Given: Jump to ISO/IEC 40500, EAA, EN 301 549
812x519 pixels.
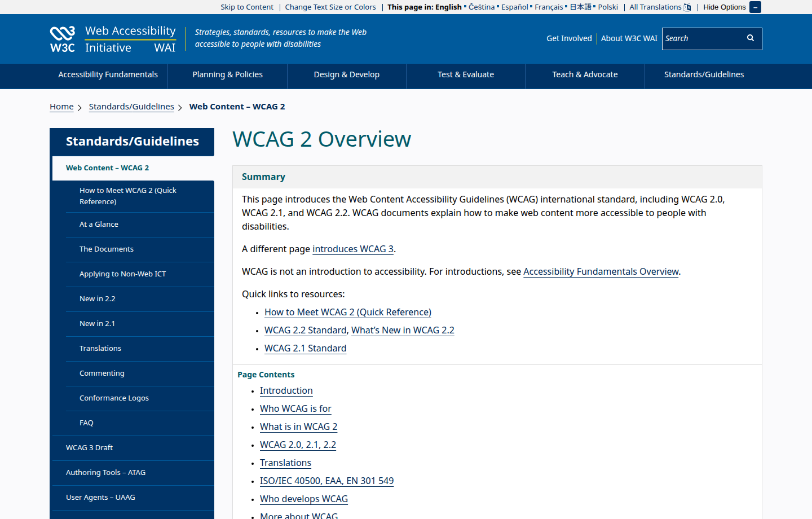Looking at the screenshot, I should (327, 481).
